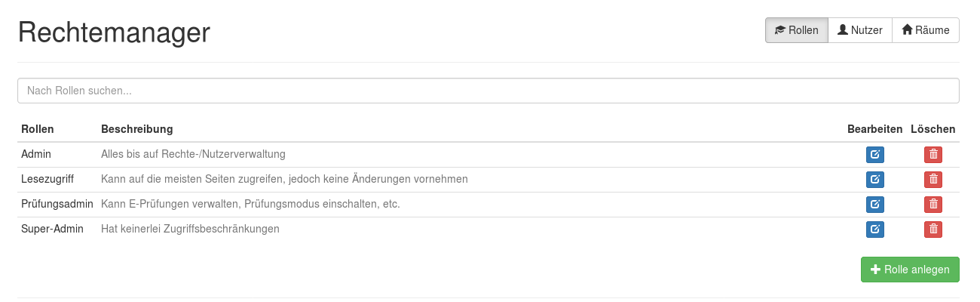The height and width of the screenshot is (302, 980).
Task: Delete the Lesezugriff role
Action: tap(933, 180)
